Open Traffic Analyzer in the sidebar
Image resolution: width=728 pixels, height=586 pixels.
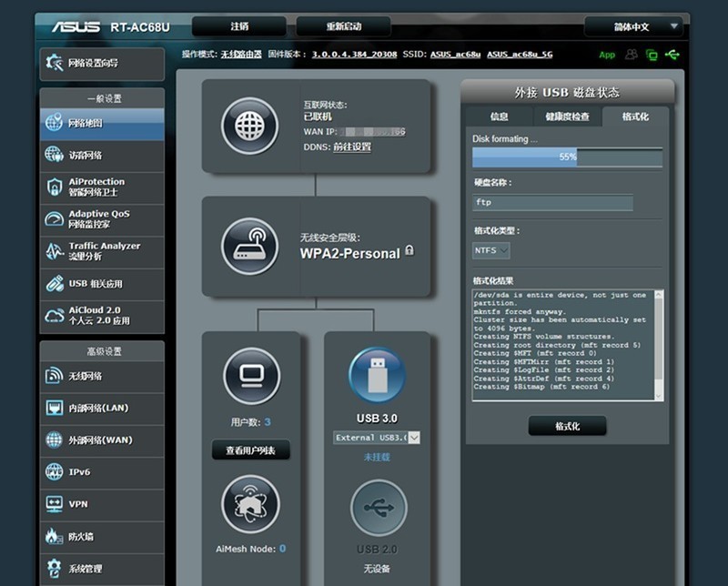coord(102,251)
